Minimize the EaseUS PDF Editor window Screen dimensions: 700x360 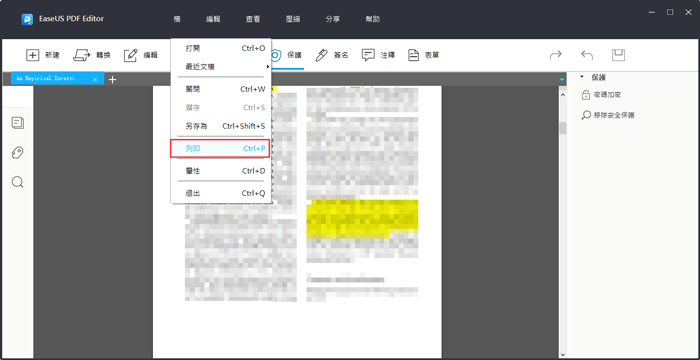[651, 13]
